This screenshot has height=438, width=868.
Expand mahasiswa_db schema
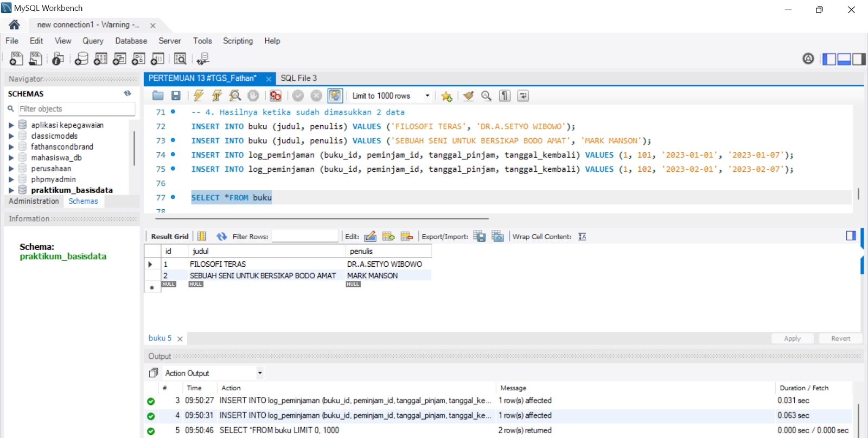point(11,158)
